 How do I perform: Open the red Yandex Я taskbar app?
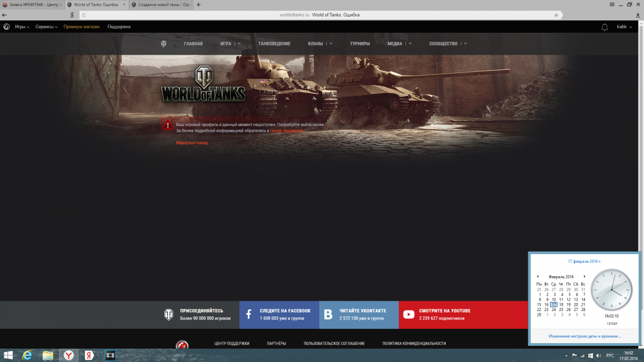click(89, 355)
